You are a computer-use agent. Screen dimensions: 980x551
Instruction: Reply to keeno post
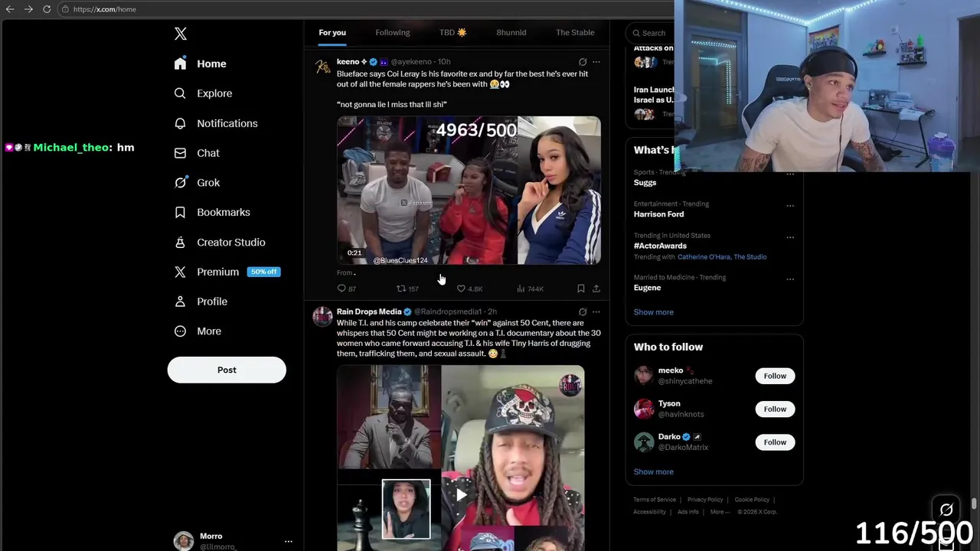click(x=347, y=289)
